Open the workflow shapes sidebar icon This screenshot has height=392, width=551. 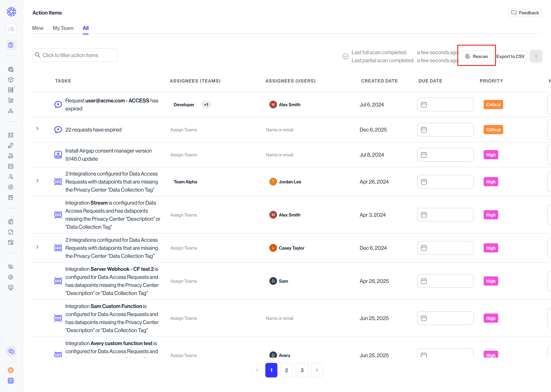(x=11, y=135)
